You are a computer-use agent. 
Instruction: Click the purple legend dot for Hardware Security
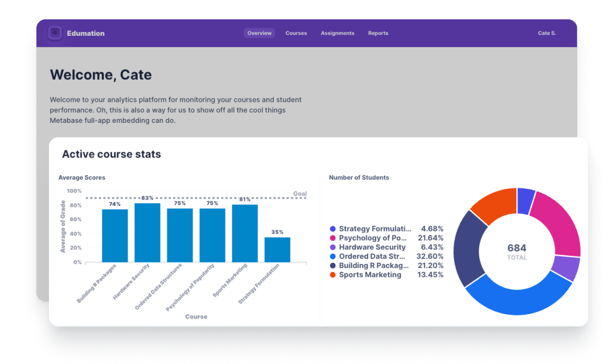click(332, 247)
